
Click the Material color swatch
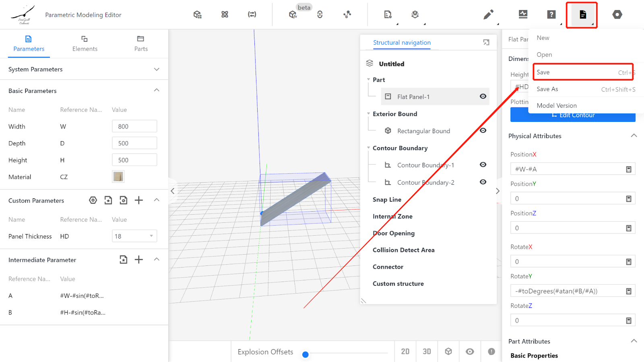coord(118,177)
